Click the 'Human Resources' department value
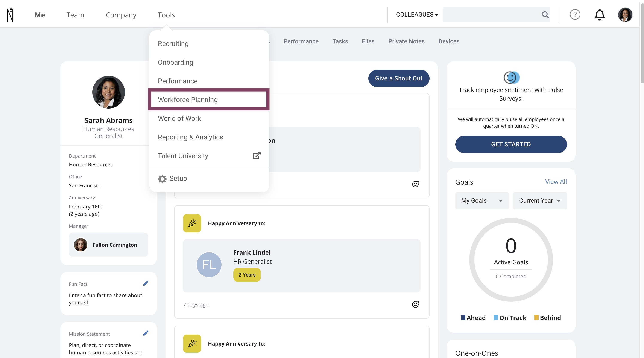 (91, 164)
